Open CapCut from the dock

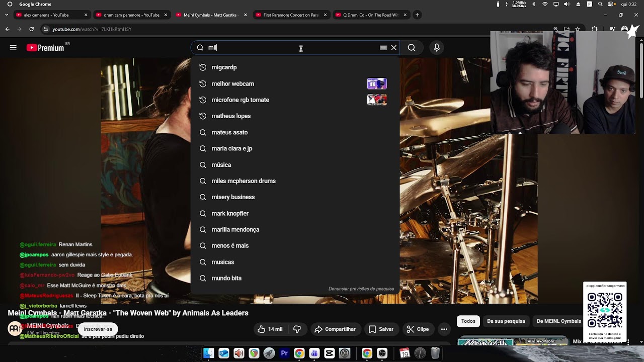pos(330,353)
